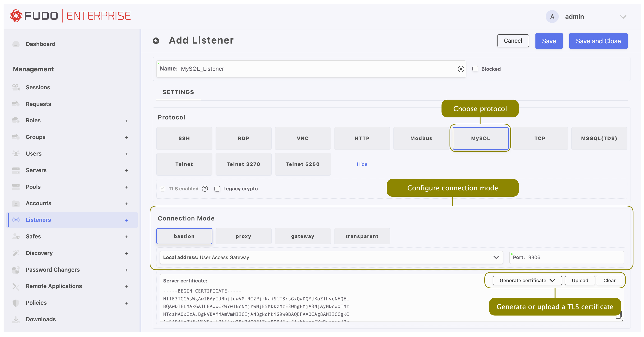
Task: Open Sessions in the sidebar
Action: coord(38,87)
